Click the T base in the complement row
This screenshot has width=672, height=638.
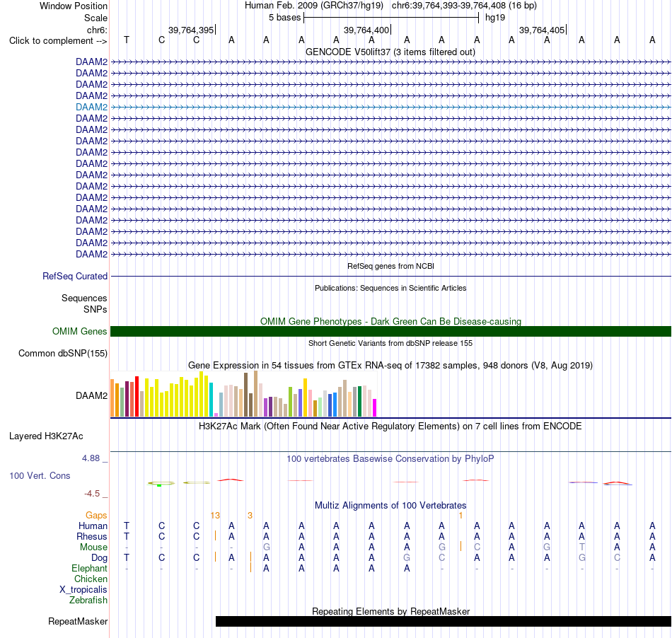pyautogui.click(x=127, y=40)
